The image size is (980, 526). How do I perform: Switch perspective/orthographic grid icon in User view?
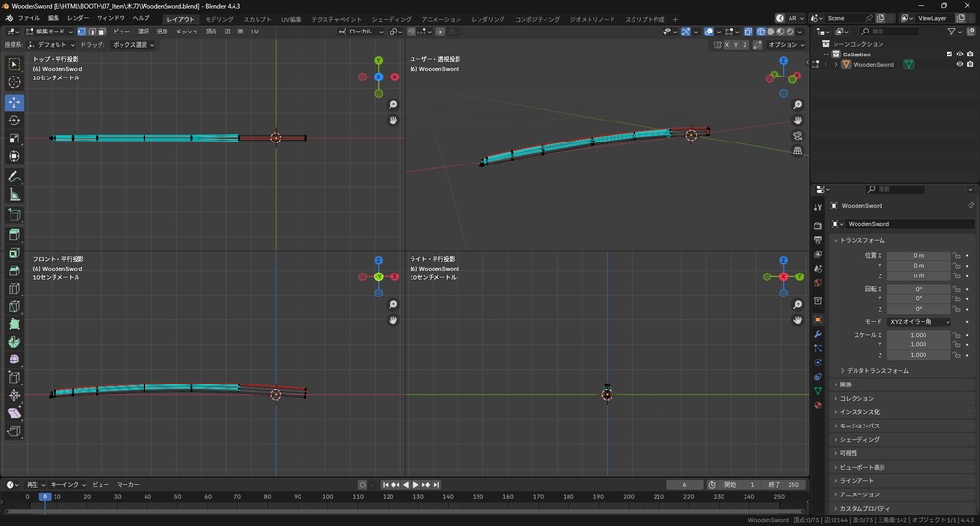tap(797, 150)
